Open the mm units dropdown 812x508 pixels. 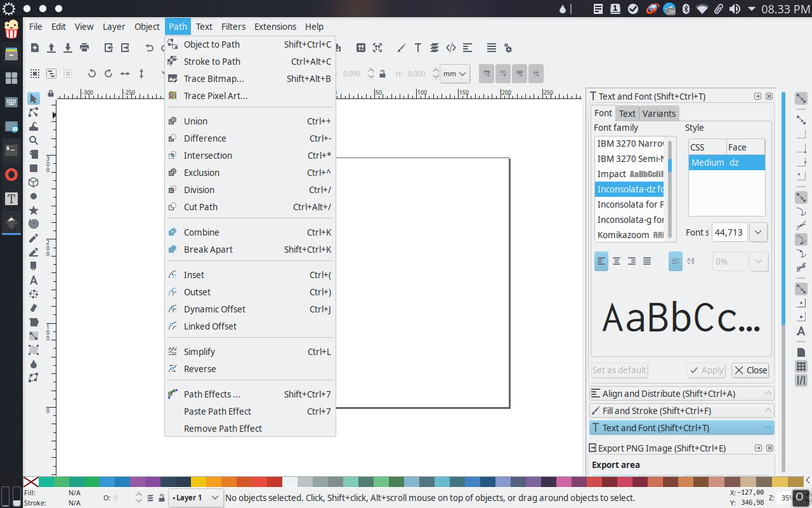click(x=455, y=74)
